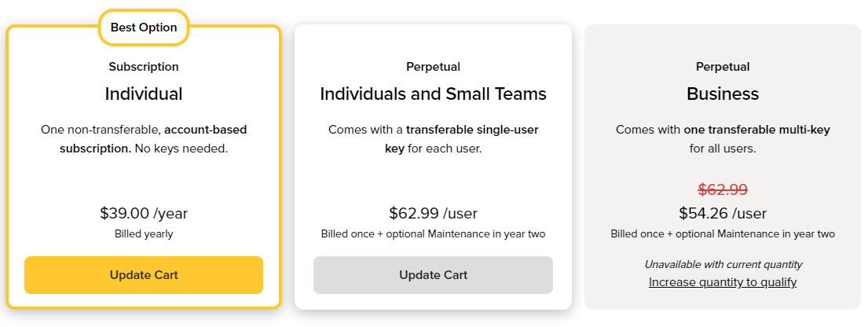Image resolution: width=868 pixels, height=327 pixels.
Task: Click the Individuals and Small Teams heading
Action: point(433,94)
